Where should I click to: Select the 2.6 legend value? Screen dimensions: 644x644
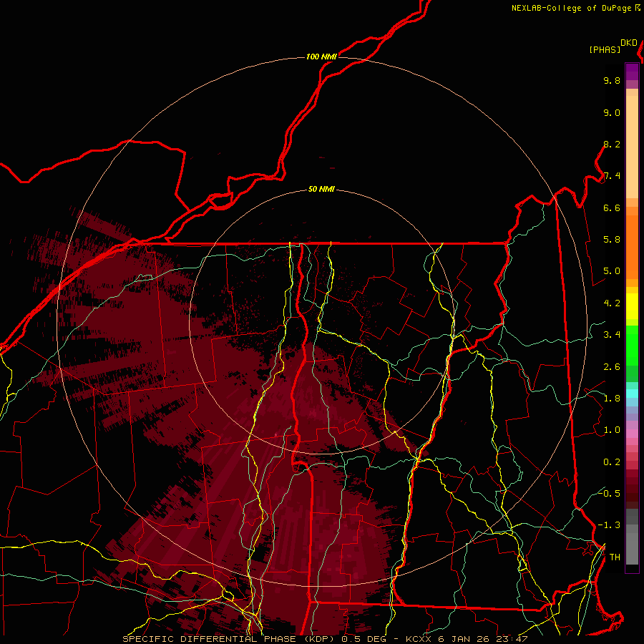tap(612, 367)
